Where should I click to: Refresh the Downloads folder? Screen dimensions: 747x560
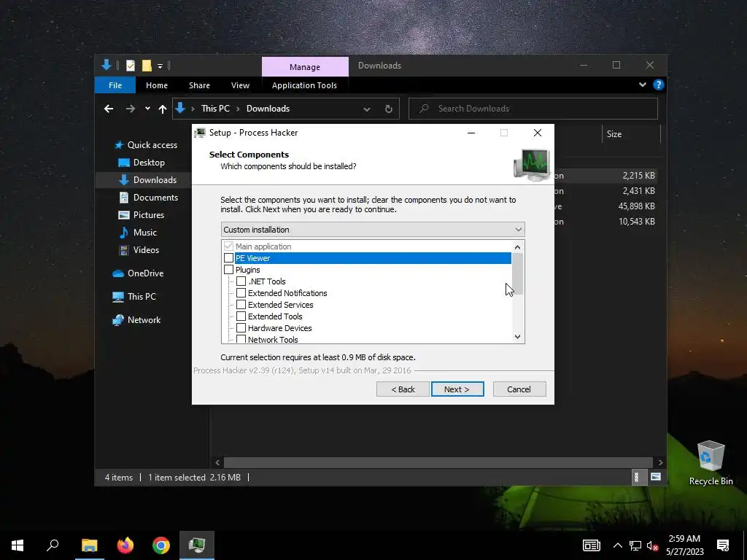389,109
